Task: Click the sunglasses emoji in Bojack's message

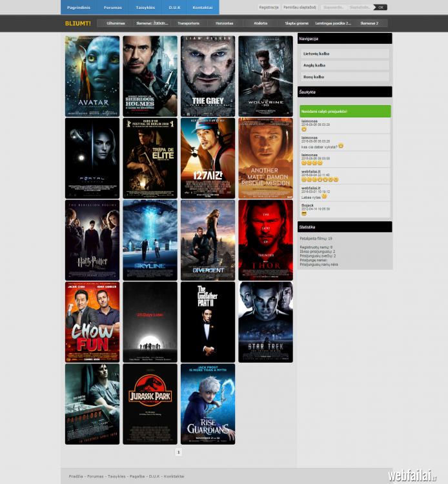Action: [x=304, y=214]
